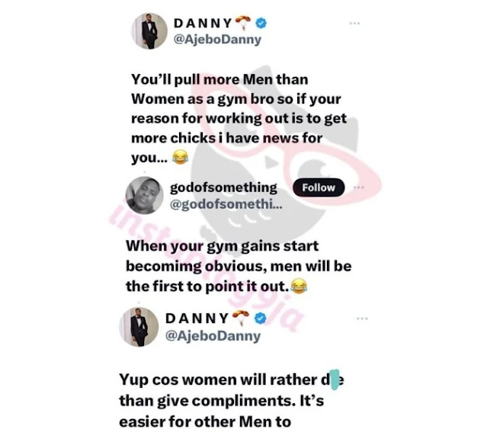The height and width of the screenshot is (448, 487).
Task: Click the verified badge beside first DANNY name
Action: coord(261,23)
